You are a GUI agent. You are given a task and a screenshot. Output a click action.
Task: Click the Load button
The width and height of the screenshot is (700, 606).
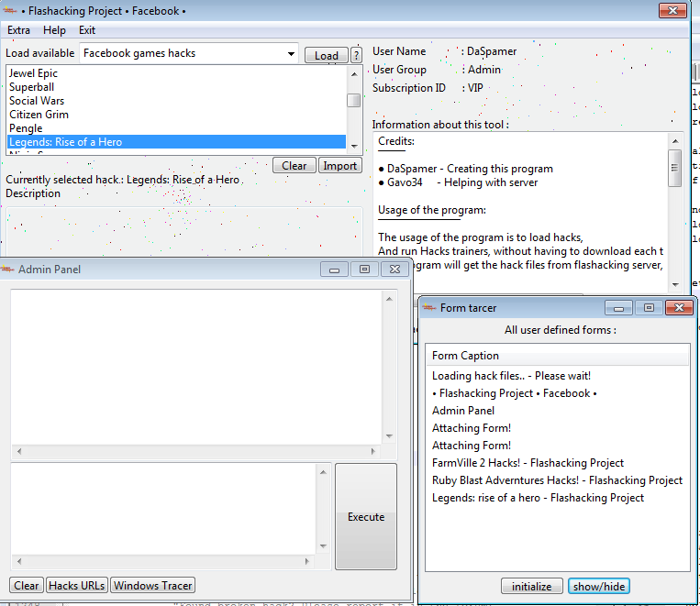[327, 56]
